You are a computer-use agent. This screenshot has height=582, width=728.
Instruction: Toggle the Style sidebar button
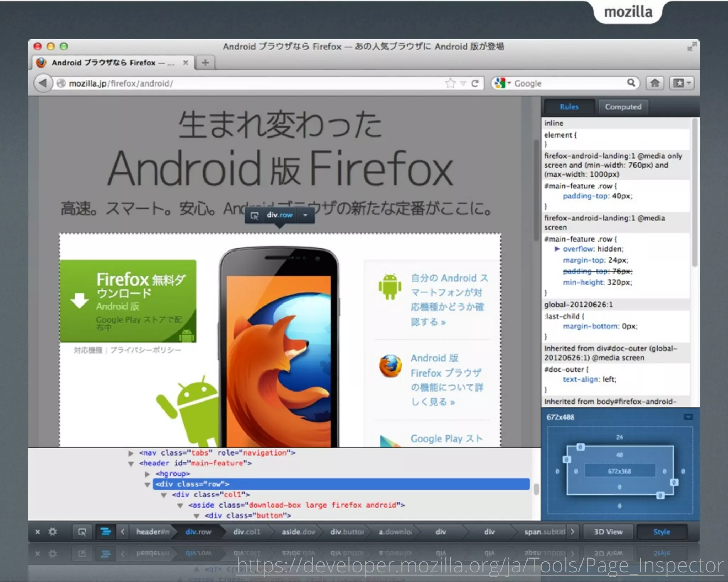point(662,532)
